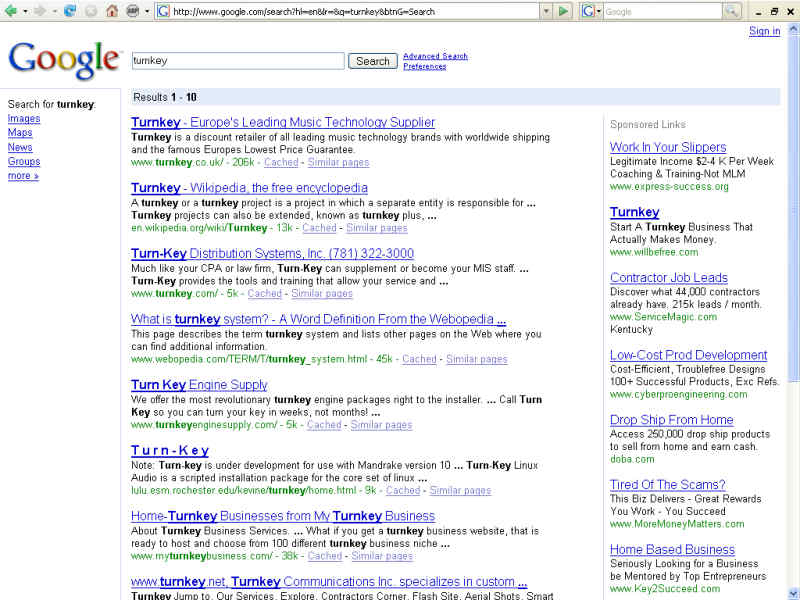Open Similar pages for www.turnkey.com result
Viewport: 800px width, 600px height.
[x=322, y=293]
